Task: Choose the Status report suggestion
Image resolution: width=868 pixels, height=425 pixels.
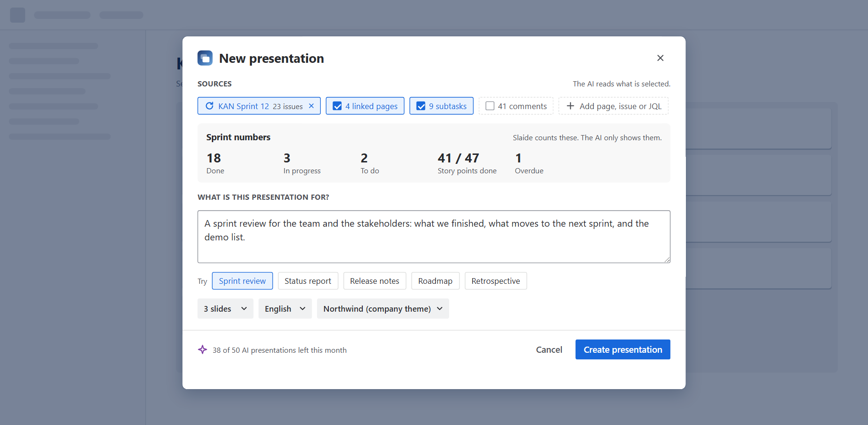Action: click(308, 281)
